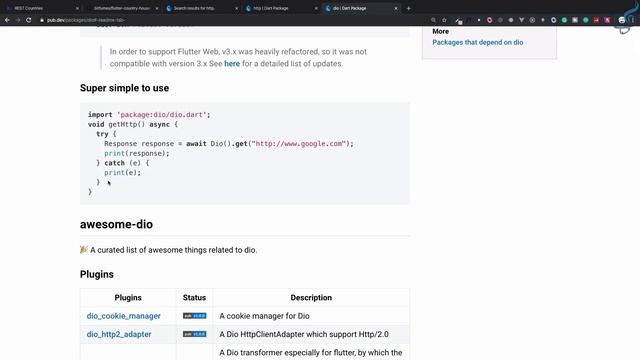Open the dio_http2_adapter plugin link
The image size is (640, 360).
pos(119,334)
